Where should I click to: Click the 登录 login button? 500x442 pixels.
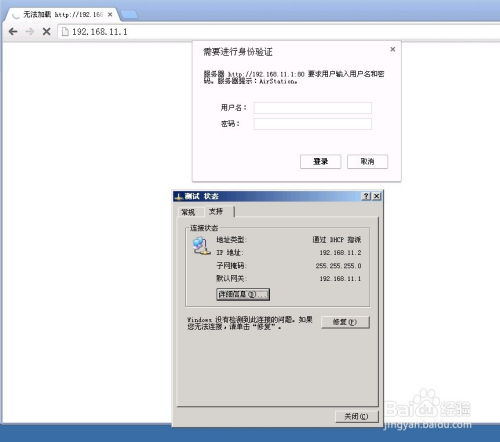(320, 162)
